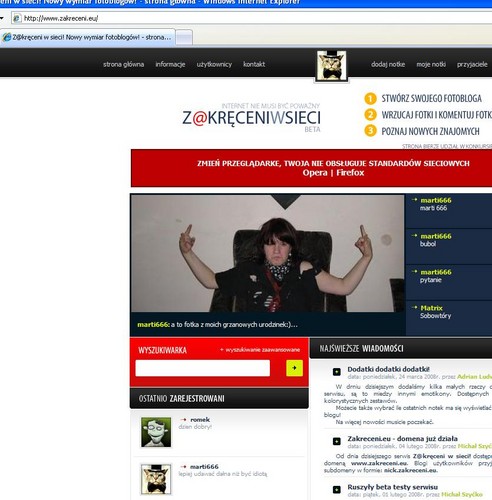The width and height of the screenshot is (492, 500).
Task: Click the Poznaj nowych znajomych text
Action: [x=430, y=131]
